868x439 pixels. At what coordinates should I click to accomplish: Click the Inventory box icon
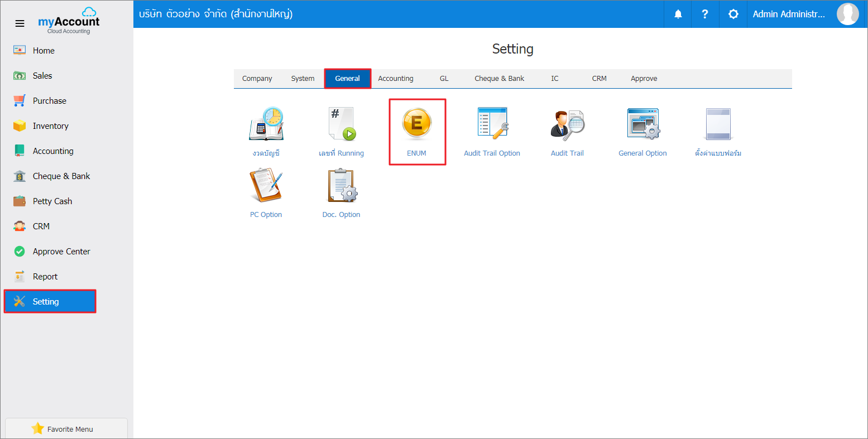point(20,126)
